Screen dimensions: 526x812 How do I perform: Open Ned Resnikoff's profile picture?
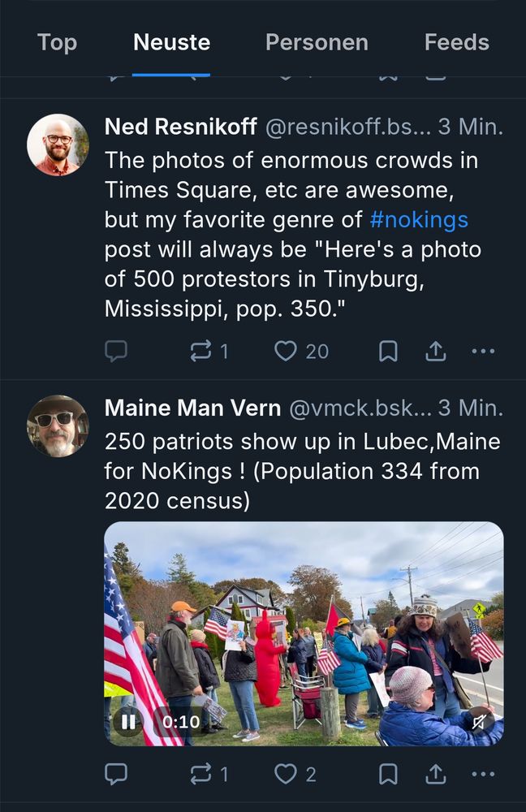[58, 145]
